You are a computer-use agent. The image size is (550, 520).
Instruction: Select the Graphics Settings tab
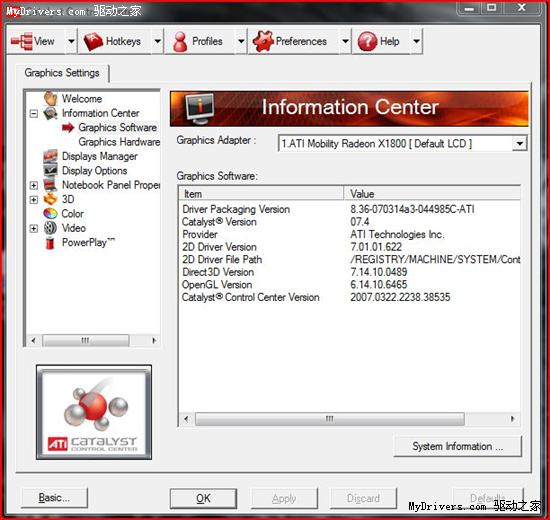[x=62, y=73]
